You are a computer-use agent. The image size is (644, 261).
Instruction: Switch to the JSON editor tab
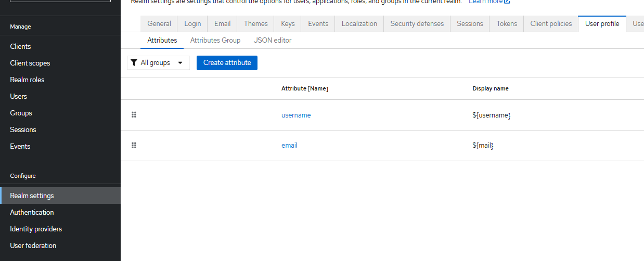point(273,40)
